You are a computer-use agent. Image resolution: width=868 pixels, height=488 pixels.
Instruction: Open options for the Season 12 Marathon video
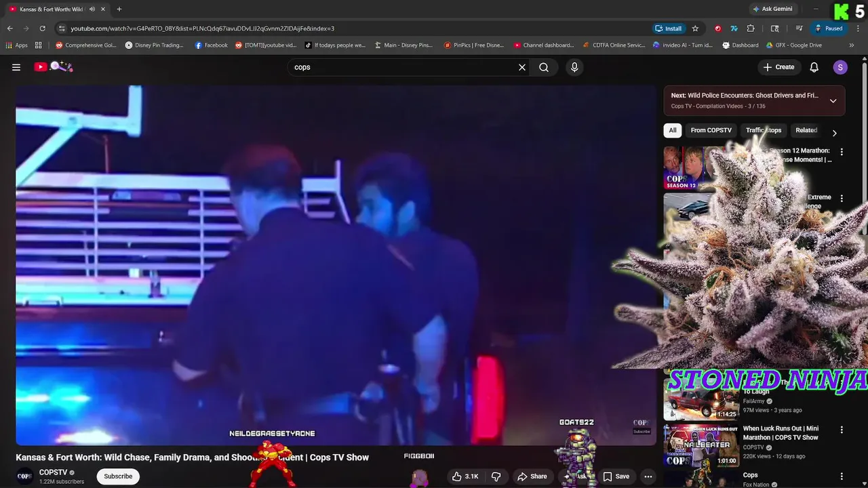click(x=842, y=152)
